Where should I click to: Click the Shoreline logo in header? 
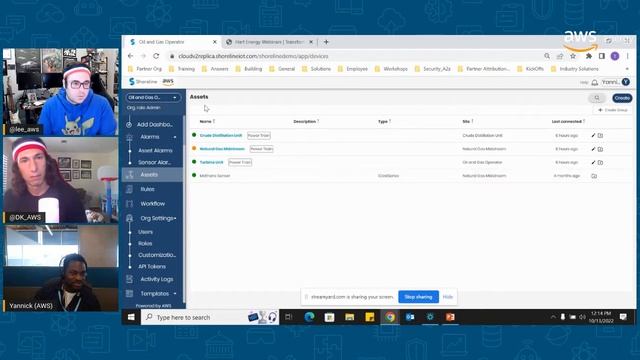point(143,82)
